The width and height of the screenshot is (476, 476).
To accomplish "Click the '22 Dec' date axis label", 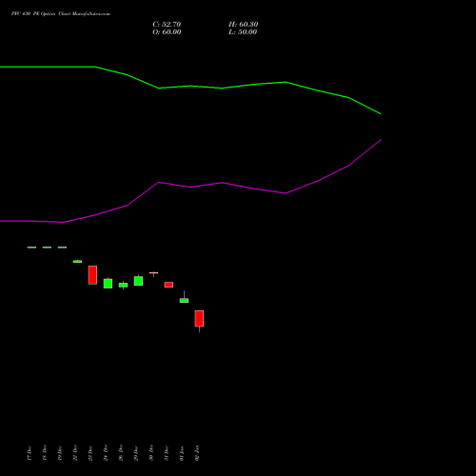I will click(75, 453).
